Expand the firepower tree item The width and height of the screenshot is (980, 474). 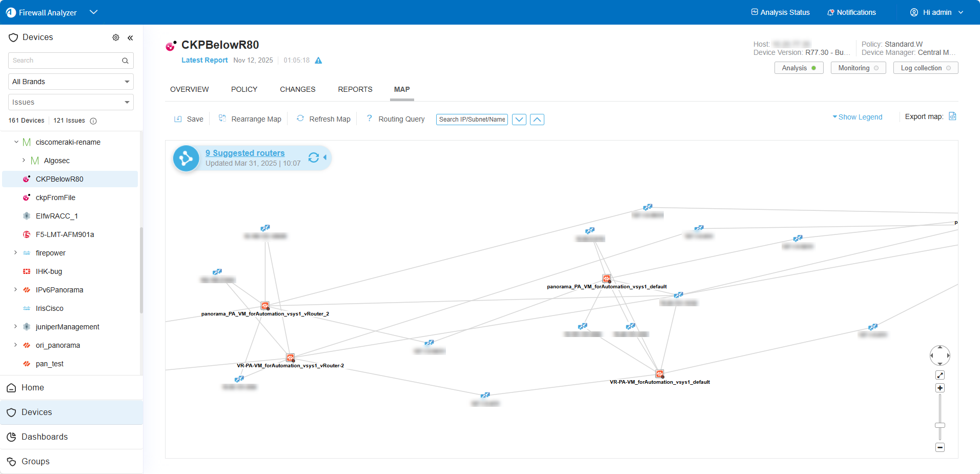15,253
